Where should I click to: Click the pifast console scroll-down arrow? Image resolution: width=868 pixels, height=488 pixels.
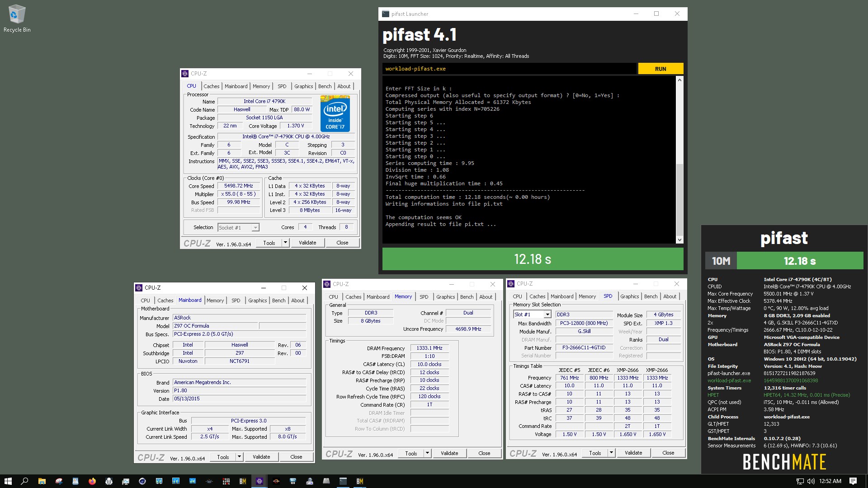(x=679, y=240)
